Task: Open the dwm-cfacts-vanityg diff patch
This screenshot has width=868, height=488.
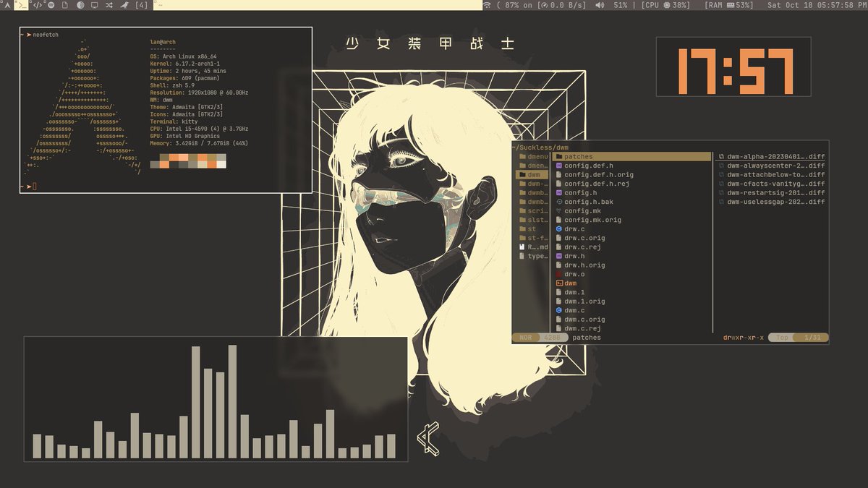Action: [x=771, y=184]
